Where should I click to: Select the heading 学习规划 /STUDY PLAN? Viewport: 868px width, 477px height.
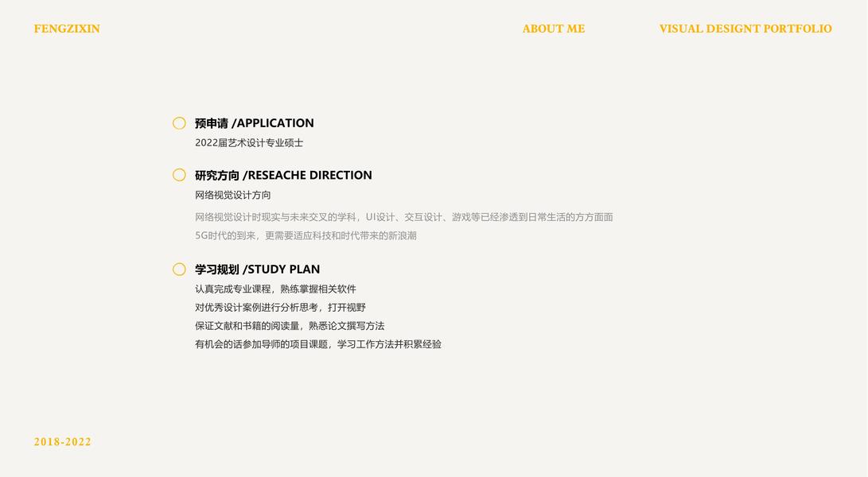click(x=258, y=269)
